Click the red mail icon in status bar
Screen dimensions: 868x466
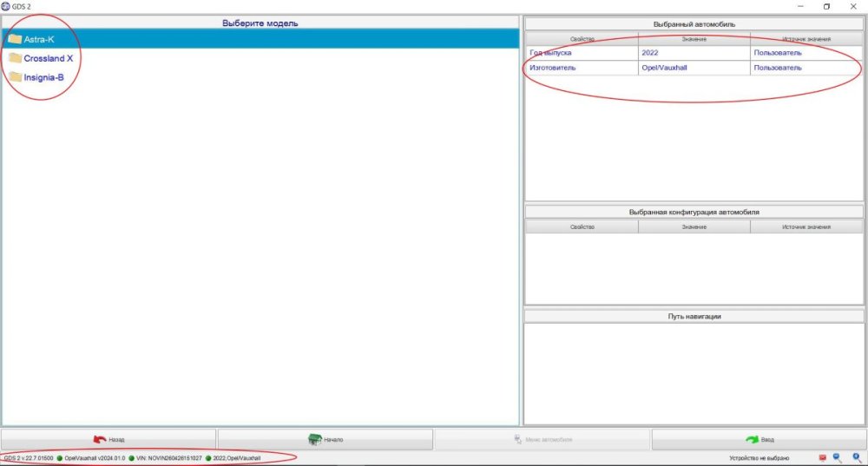click(x=823, y=457)
